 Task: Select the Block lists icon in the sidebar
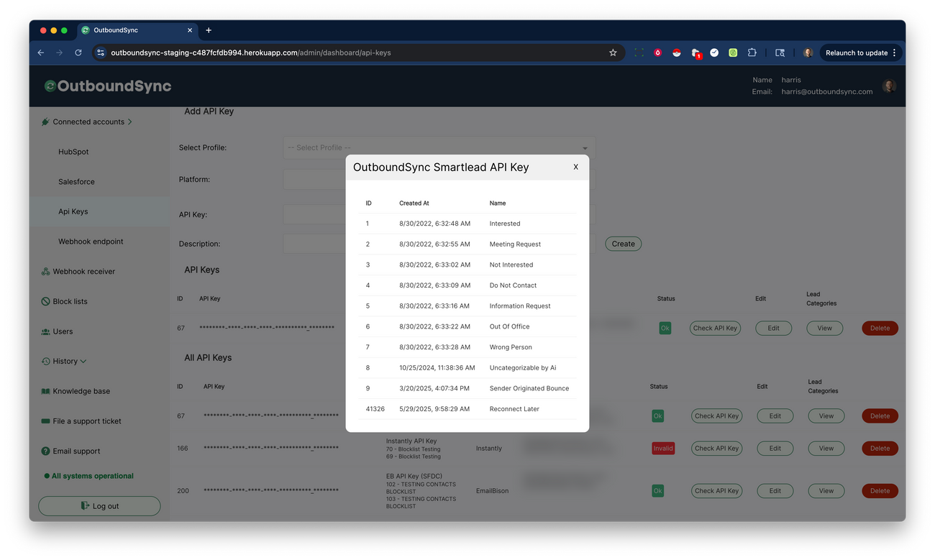(x=45, y=301)
